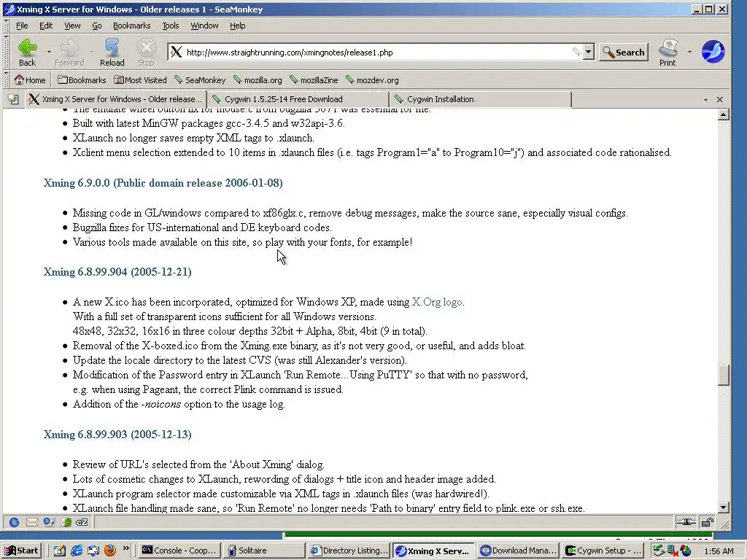
Task: Open Composer from status bar icon
Action: pos(49,522)
